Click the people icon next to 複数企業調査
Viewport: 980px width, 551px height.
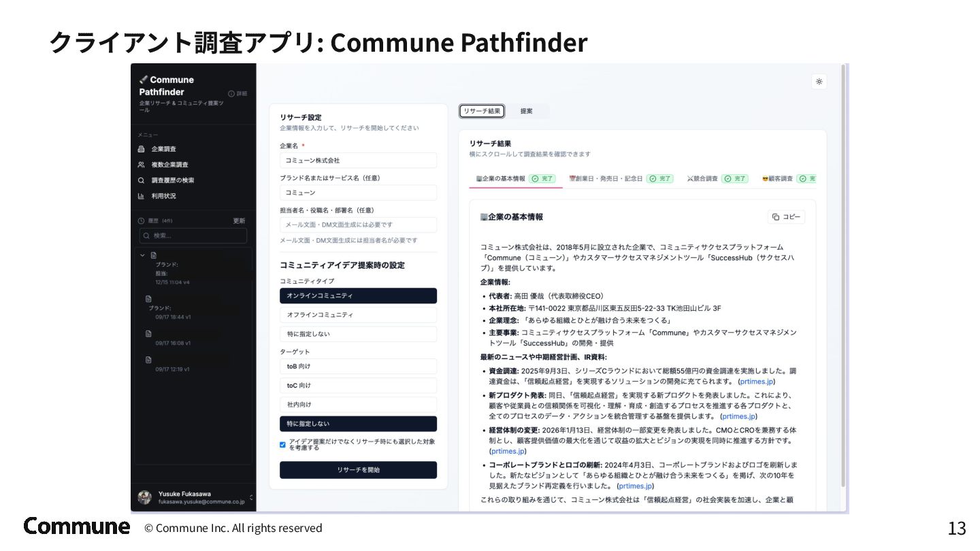142,165
